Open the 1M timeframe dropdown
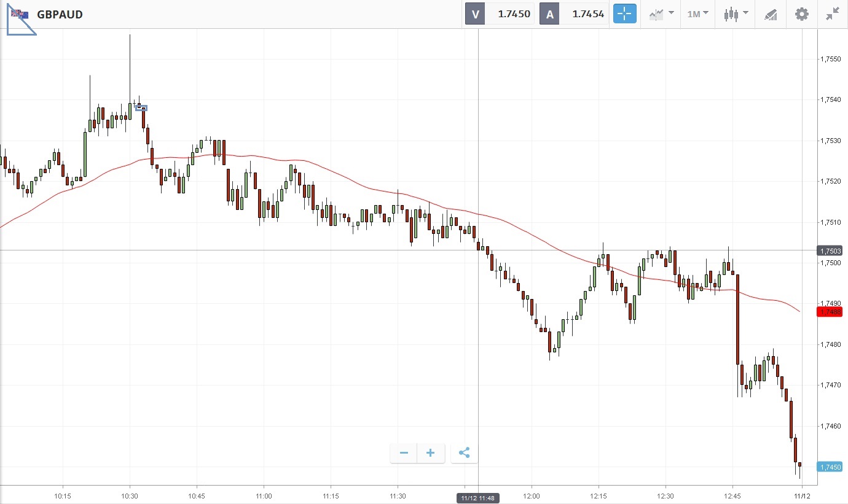 697,14
